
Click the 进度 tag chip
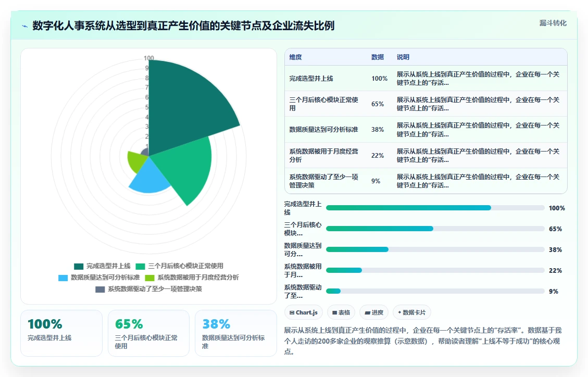pos(374,312)
